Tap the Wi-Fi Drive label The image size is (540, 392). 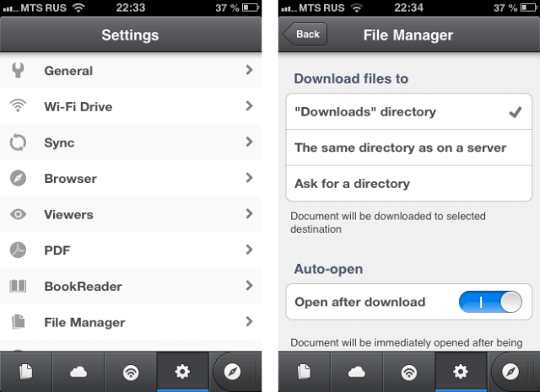pos(78,107)
